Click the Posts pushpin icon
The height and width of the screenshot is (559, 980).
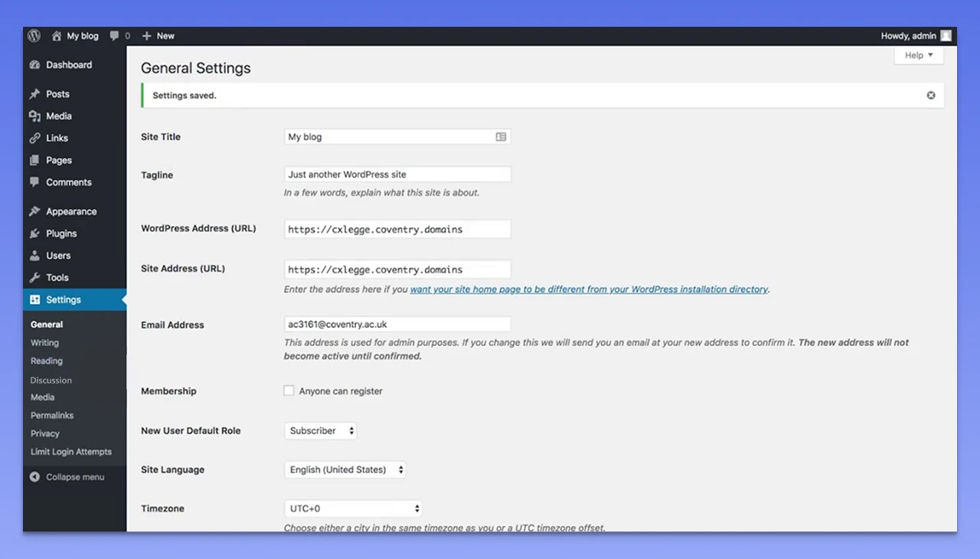click(34, 94)
